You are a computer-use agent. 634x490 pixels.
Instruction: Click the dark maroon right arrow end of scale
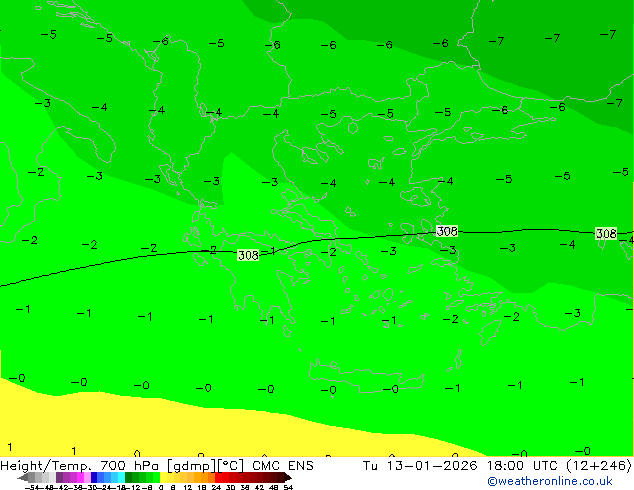point(288,477)
